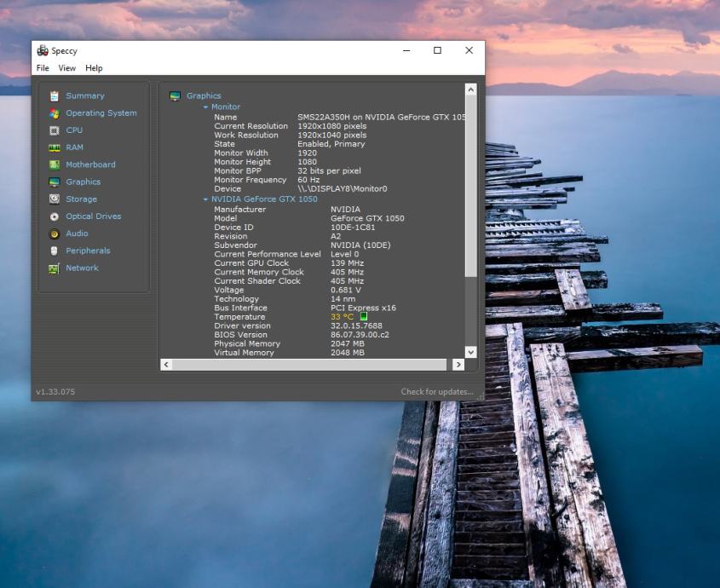720x588 pixels.
Task: Collapse the Monitor tree section
Action: (x=205, y=107)
